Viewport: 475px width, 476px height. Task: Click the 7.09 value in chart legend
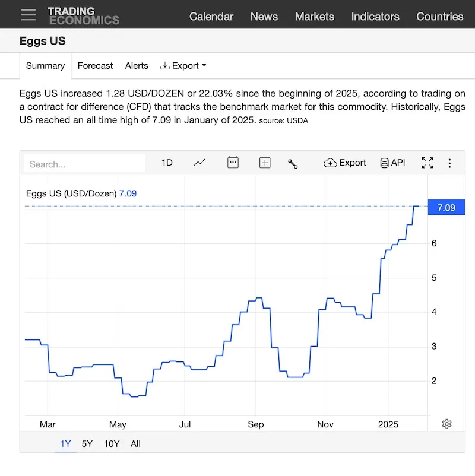point(128,193)
